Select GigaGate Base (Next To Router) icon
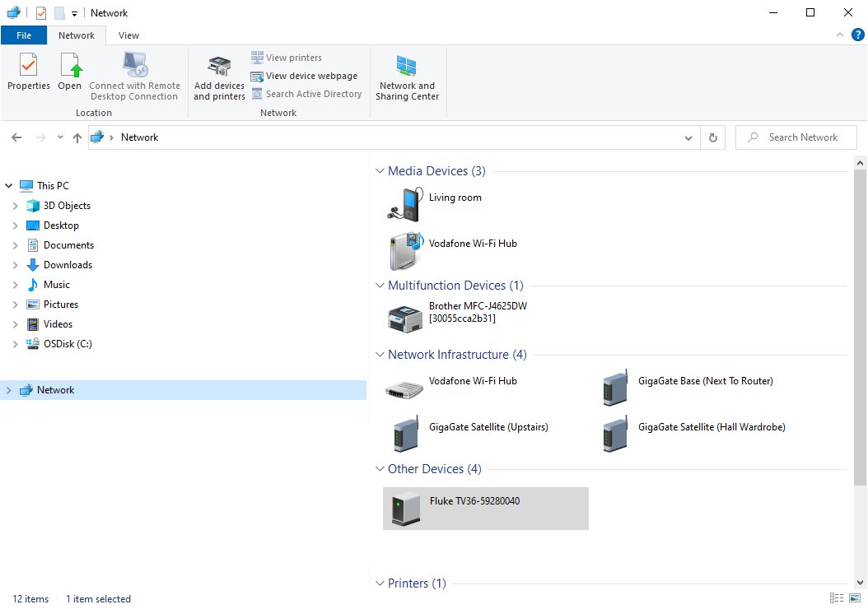Image resolution: width=868 pixels, height=609 pixels. coord(615,387)
